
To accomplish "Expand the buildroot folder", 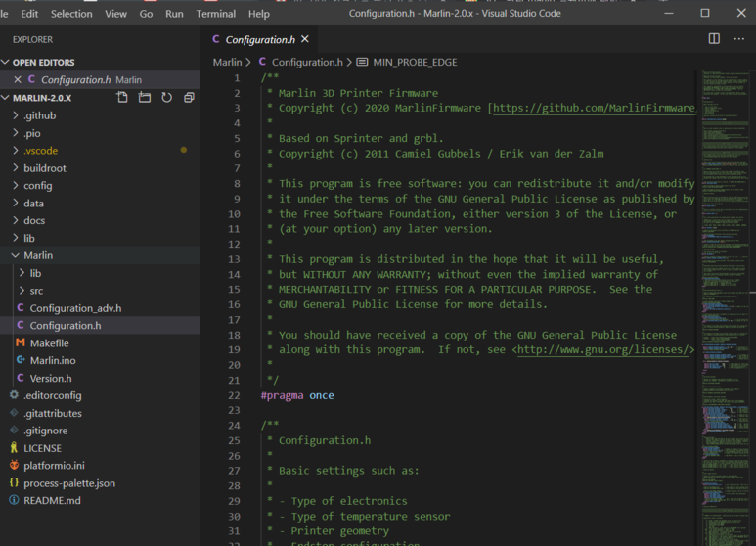I will (x=16, y=168).
